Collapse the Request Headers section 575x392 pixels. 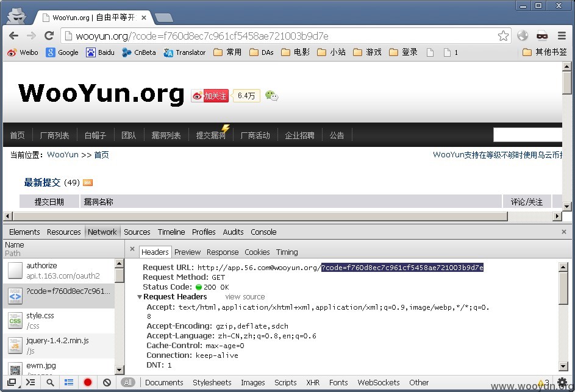tap(140, 297)
